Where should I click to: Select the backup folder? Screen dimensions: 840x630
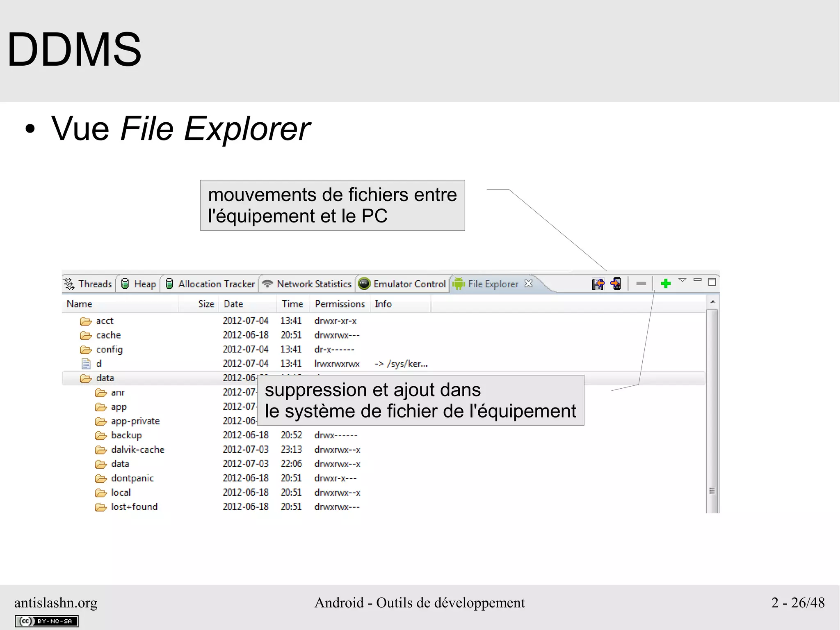(x=383, y=435)
